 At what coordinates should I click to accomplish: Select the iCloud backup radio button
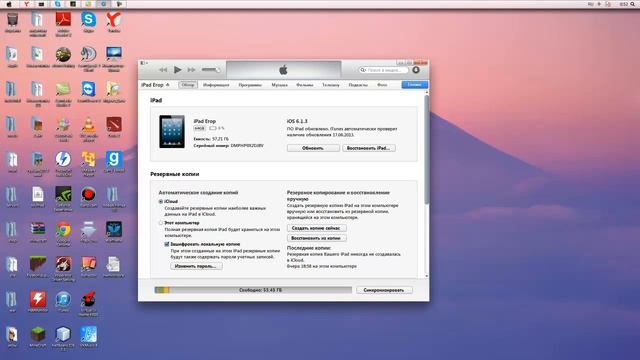(x=161, y=202)
